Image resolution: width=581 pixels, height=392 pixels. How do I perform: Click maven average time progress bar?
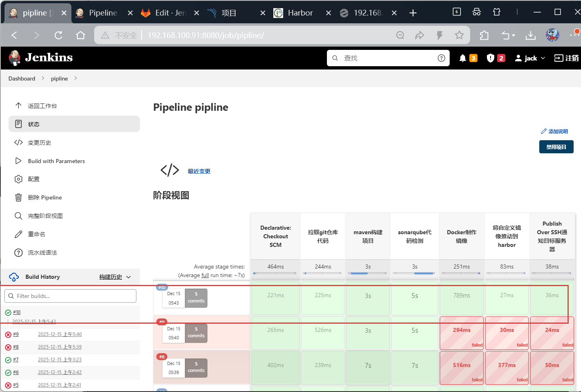pyautogui.click(x=368, y=273)
